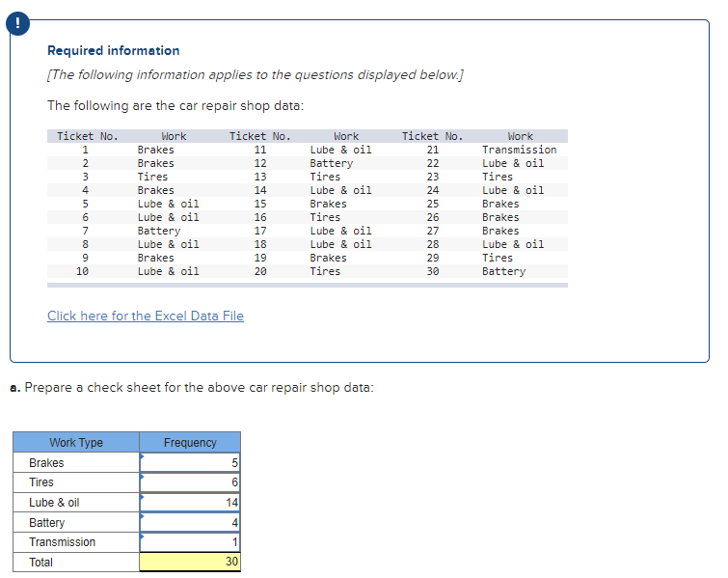
Task: Click ticket 15 Brakes entry
Action: 328,204
